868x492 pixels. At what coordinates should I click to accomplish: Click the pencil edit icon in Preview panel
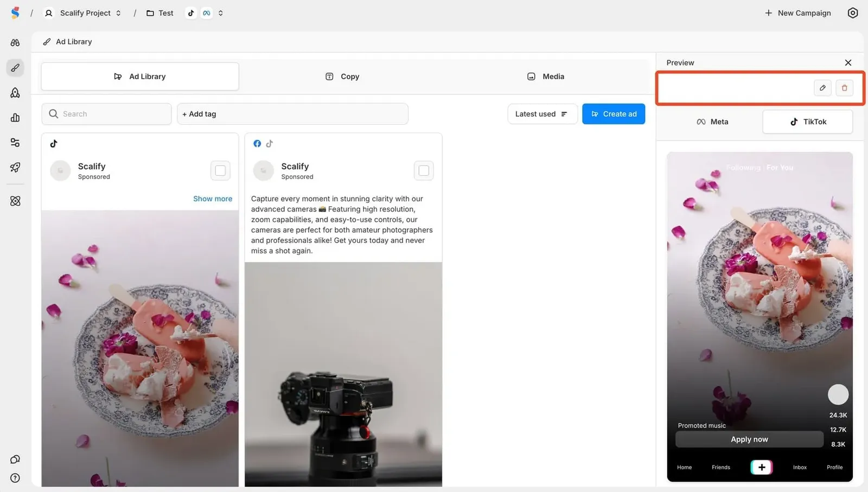point(822,87)
